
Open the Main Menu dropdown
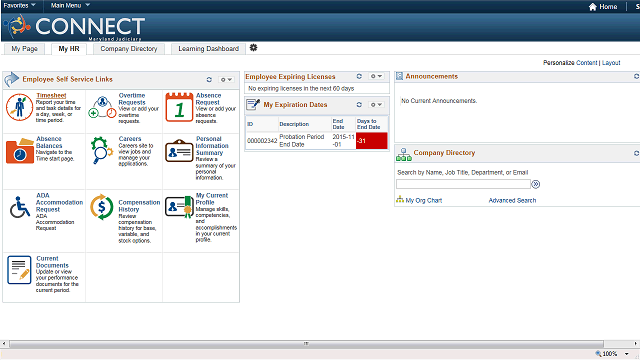coord(70,5)
